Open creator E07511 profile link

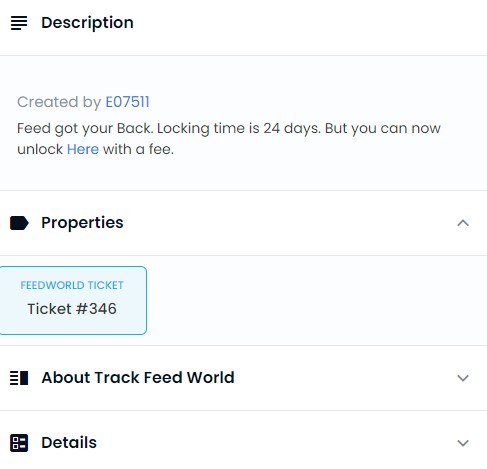pyautogui.click(x=127, y=102)
